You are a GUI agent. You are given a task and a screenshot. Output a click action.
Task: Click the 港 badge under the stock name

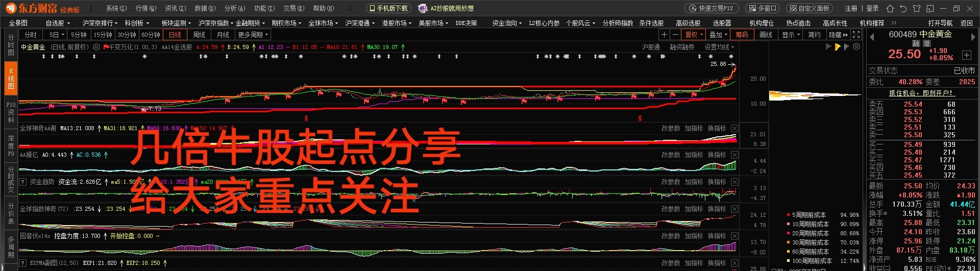(x=927, y=44)
